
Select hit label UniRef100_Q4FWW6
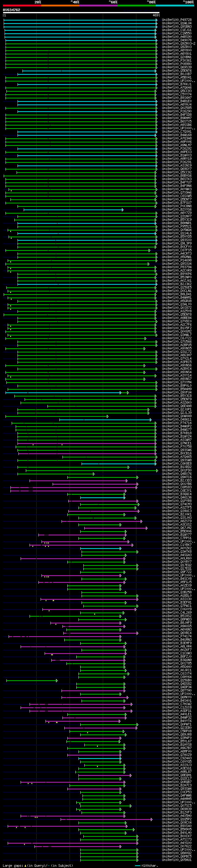[x=177, y=795]
